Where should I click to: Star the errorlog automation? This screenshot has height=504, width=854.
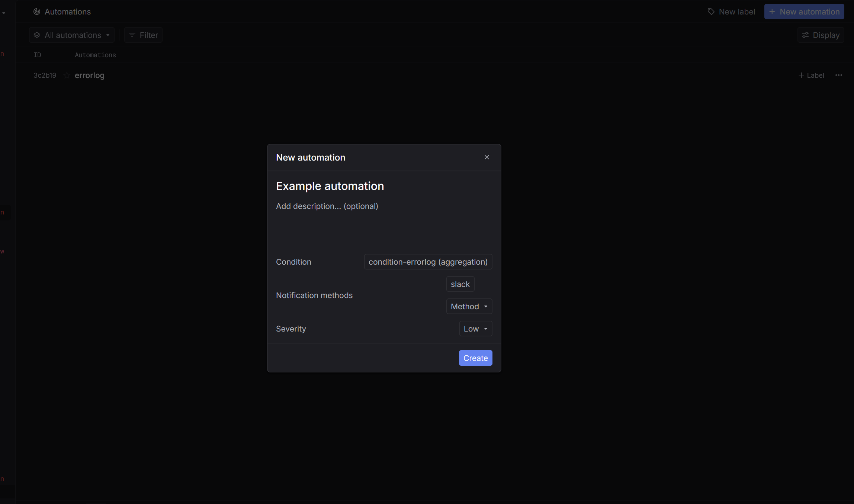[67, 75]
